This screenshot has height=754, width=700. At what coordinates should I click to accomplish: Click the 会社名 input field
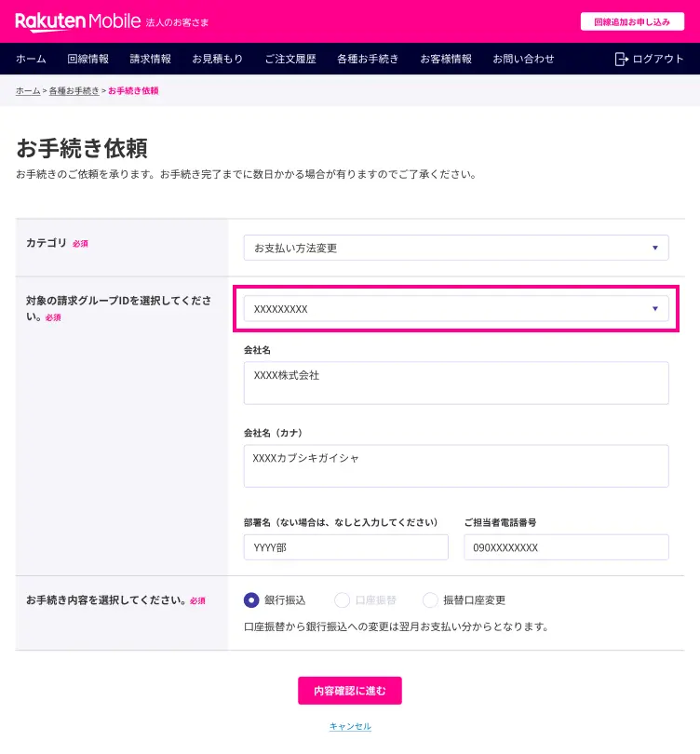pos(456,383)
